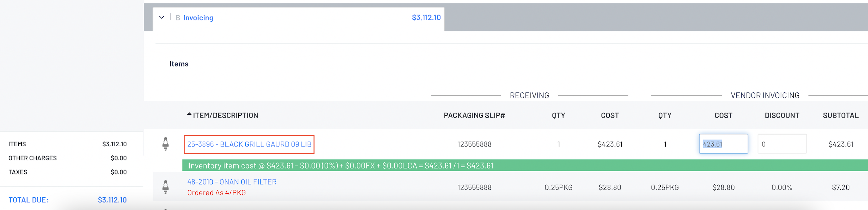Click the green inventory item cost banner

(x=525, y=165)
